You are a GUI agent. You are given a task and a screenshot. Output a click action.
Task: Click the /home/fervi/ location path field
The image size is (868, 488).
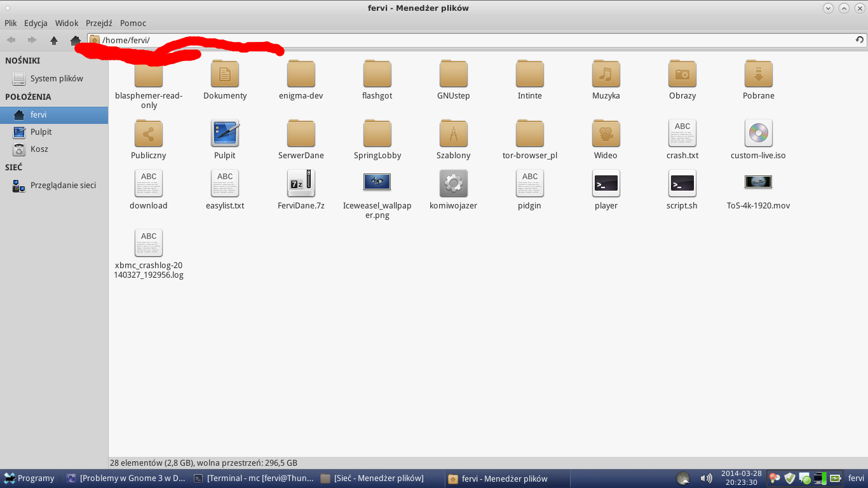pos(445,40)
